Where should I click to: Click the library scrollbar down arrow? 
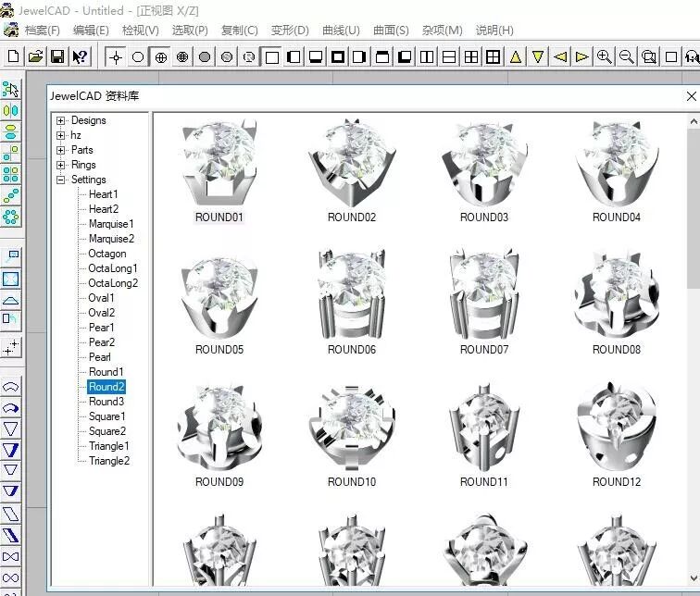[x=694, y=578]
